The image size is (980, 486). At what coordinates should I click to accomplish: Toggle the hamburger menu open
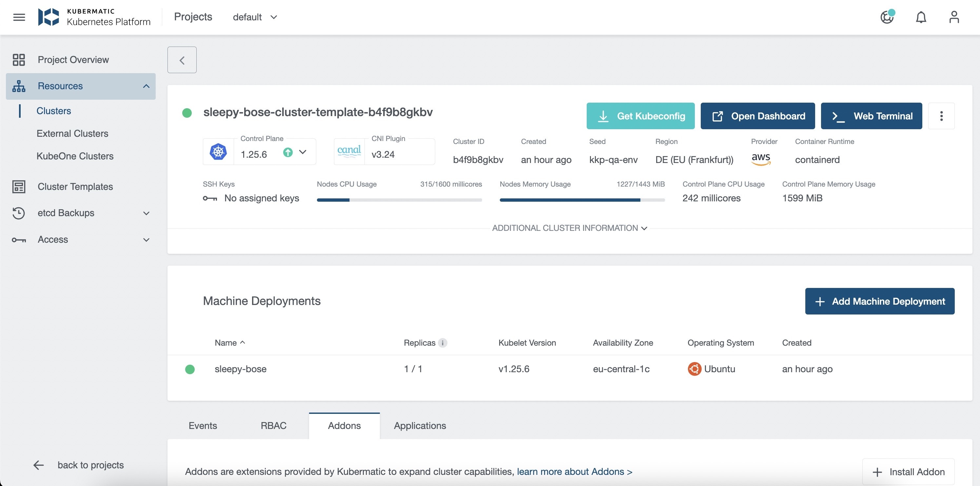(x=19, y=17)
